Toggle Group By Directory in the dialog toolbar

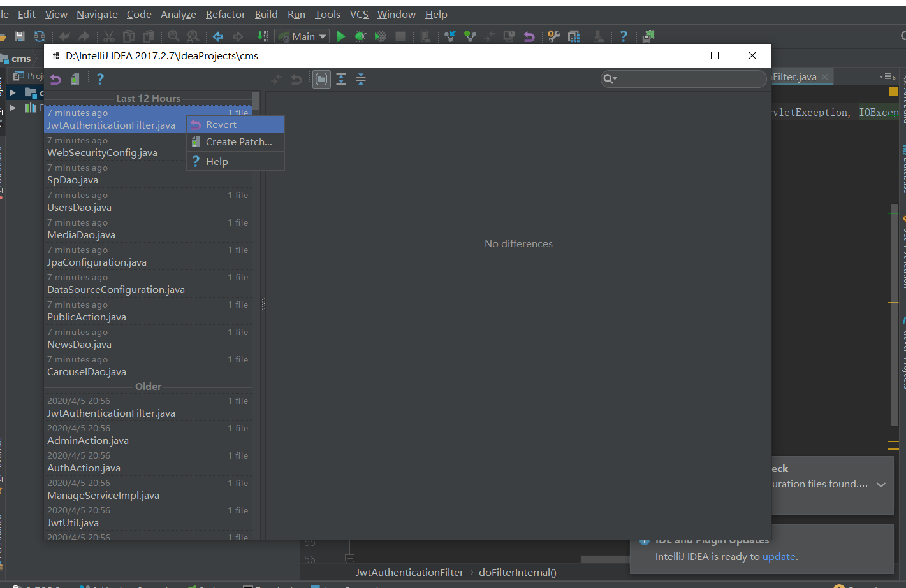coord(321,79)
